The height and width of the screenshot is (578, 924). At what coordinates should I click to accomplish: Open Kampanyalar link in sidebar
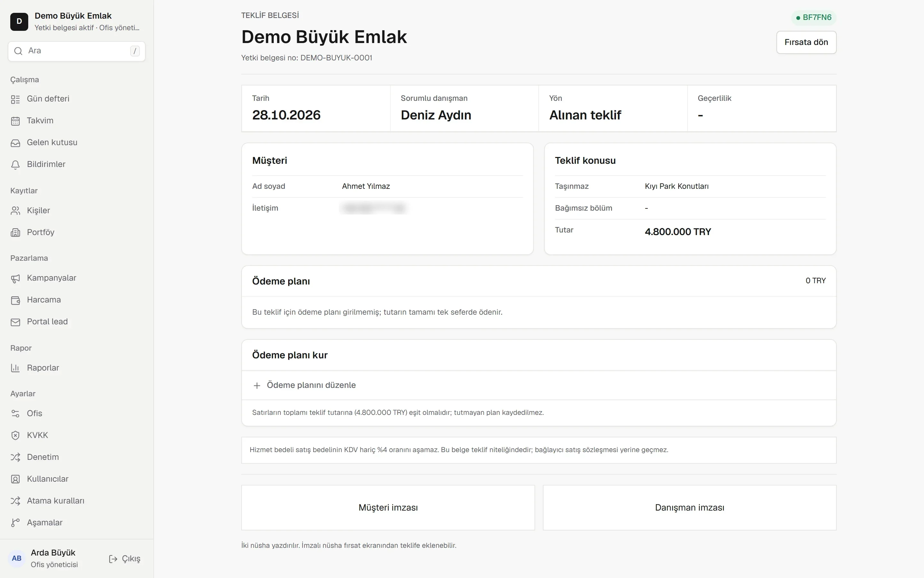77,278
